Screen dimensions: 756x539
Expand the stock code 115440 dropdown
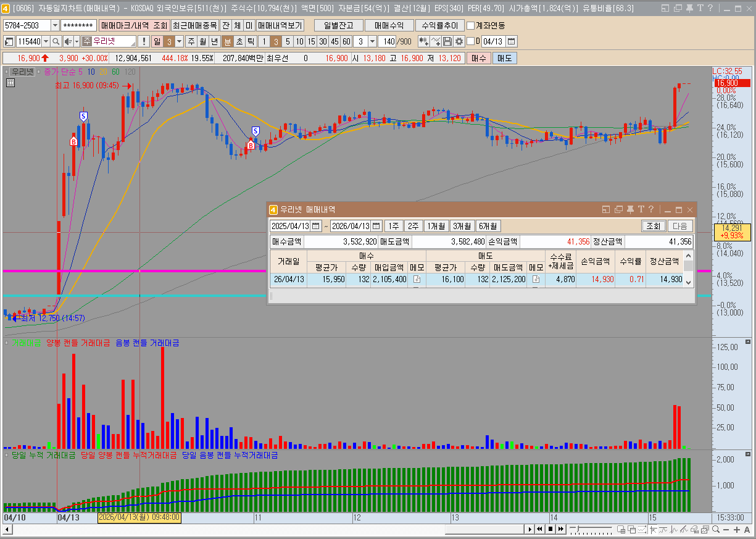point(46,41)
